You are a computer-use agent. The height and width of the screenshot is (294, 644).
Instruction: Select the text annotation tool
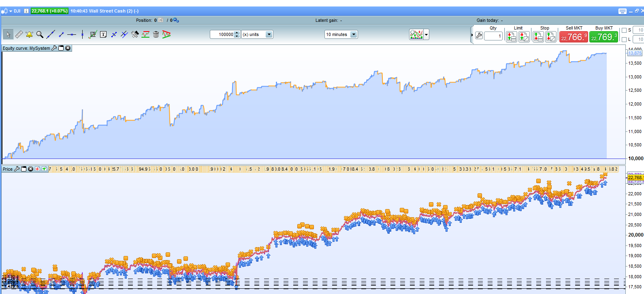click(103, 34)
